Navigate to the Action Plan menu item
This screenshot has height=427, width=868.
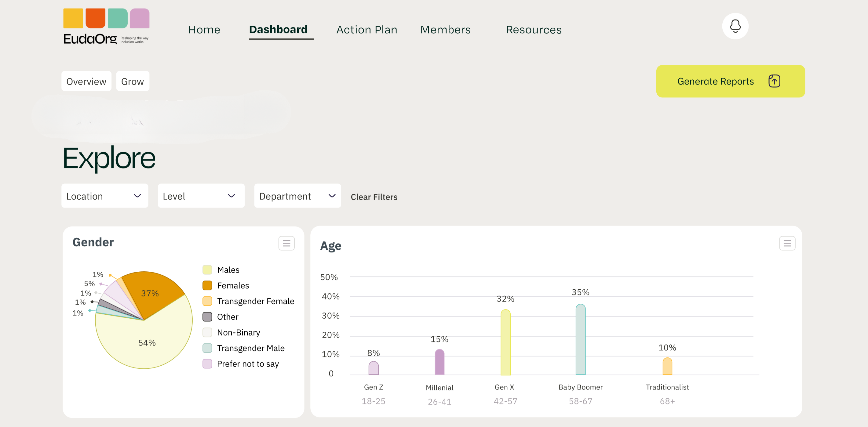click(x=367, y=30)
